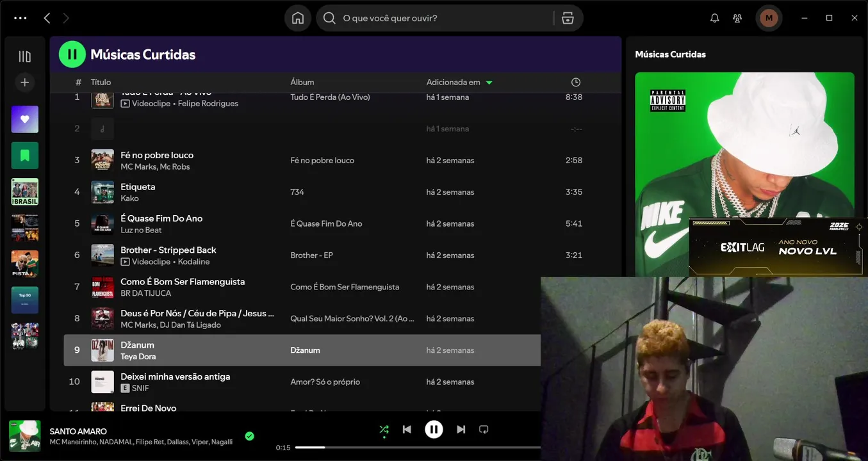The width and height of the screenshot is (868, 461).
Task: Sort by Álbum column
Action: pyautogui.click(x=302, y=82)
